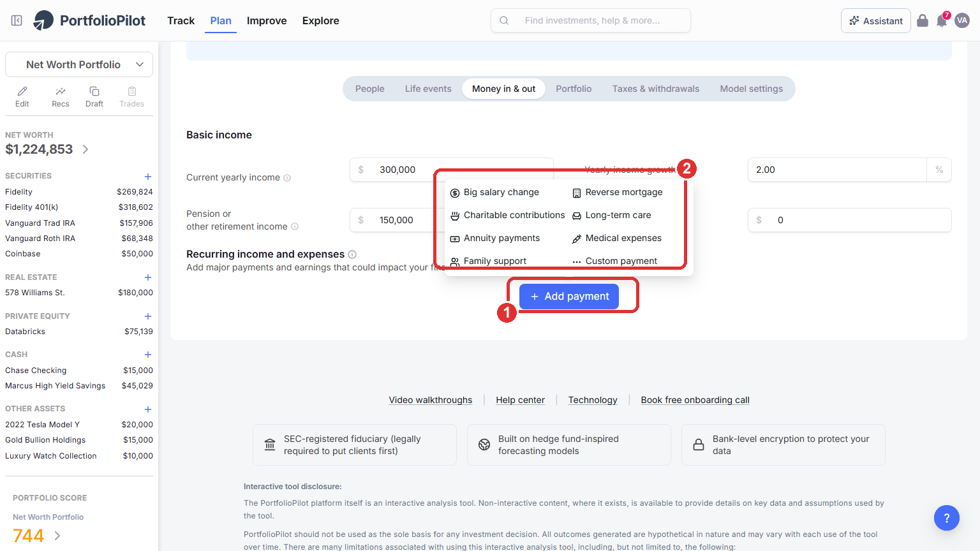Add cash account with plus icon
The height and width of the screenshot is (551, 980).
(x=148, y=355)
